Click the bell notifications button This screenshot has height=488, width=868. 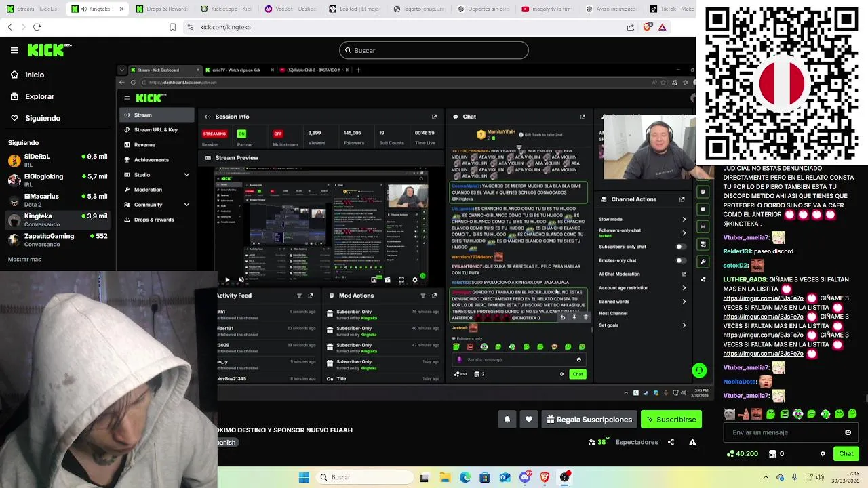(507, 420)
